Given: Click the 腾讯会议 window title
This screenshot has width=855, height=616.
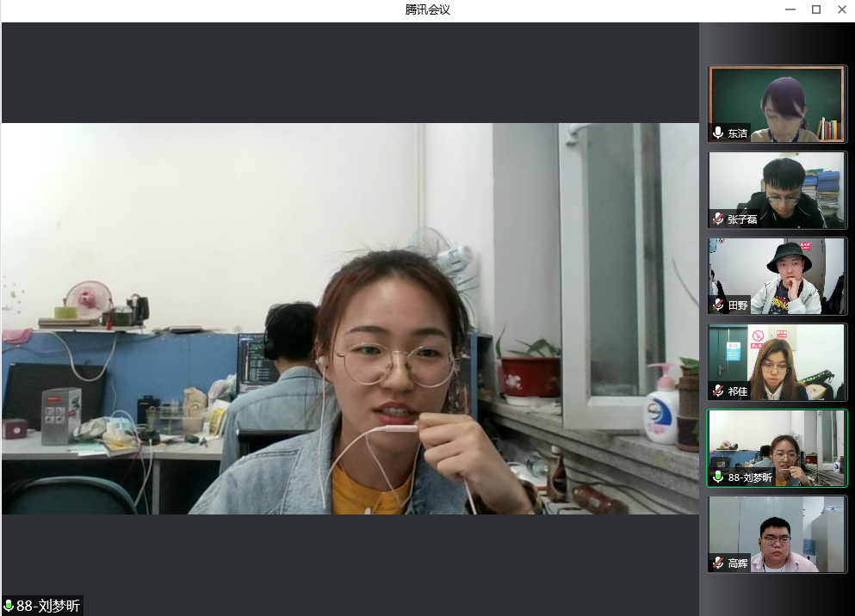Looking at the screenshot, I should pos(427,9).
